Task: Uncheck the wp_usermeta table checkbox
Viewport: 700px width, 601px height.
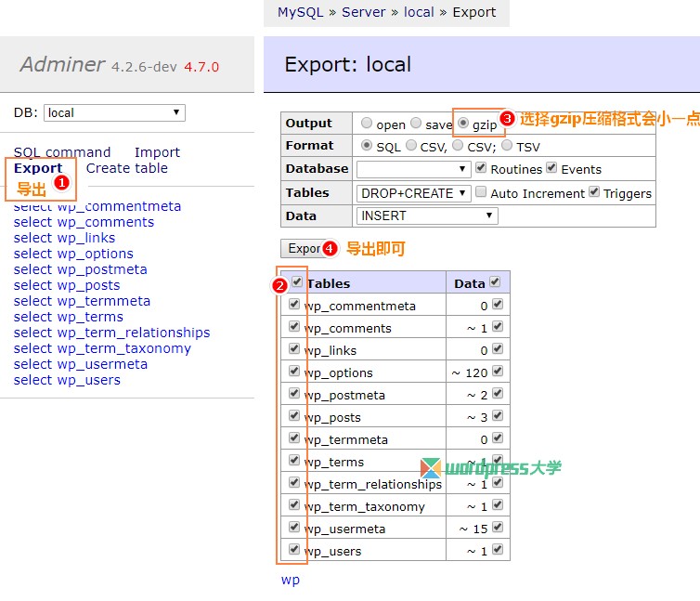Action: (x=293, y=527)
